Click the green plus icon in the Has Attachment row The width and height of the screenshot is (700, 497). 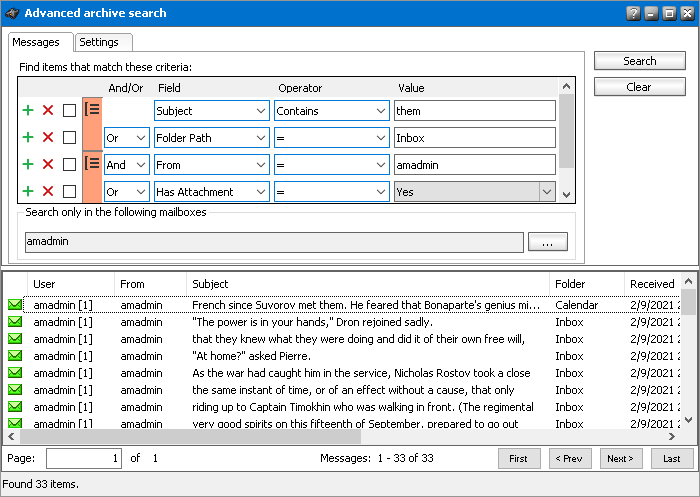[28, 191]
